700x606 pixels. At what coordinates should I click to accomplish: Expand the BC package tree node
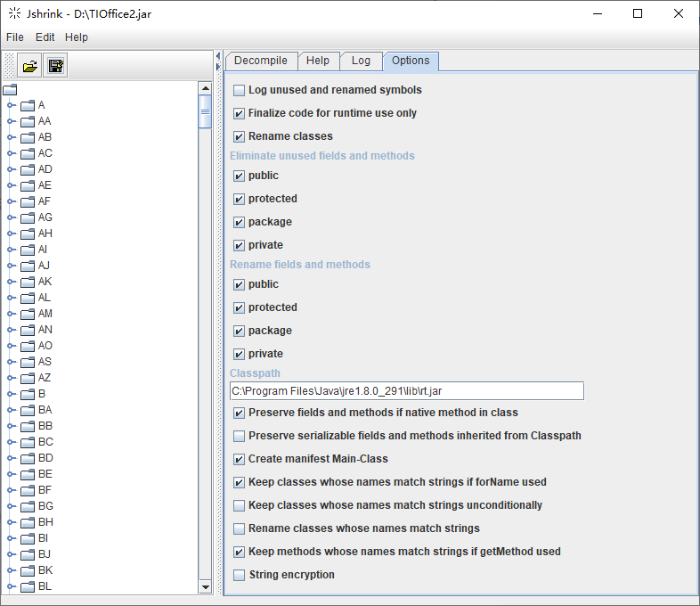(x=11, y=443)
